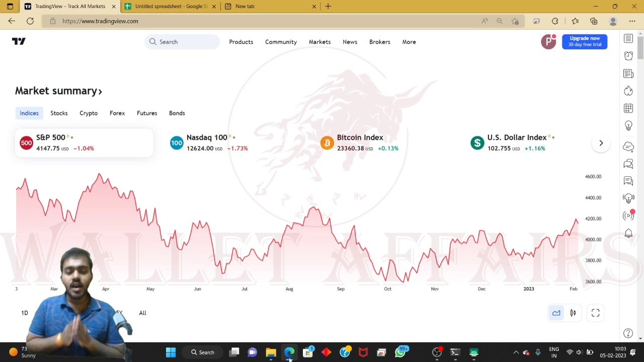Select the Indices tab
This screenshot has width=644, height=362.
29,113
